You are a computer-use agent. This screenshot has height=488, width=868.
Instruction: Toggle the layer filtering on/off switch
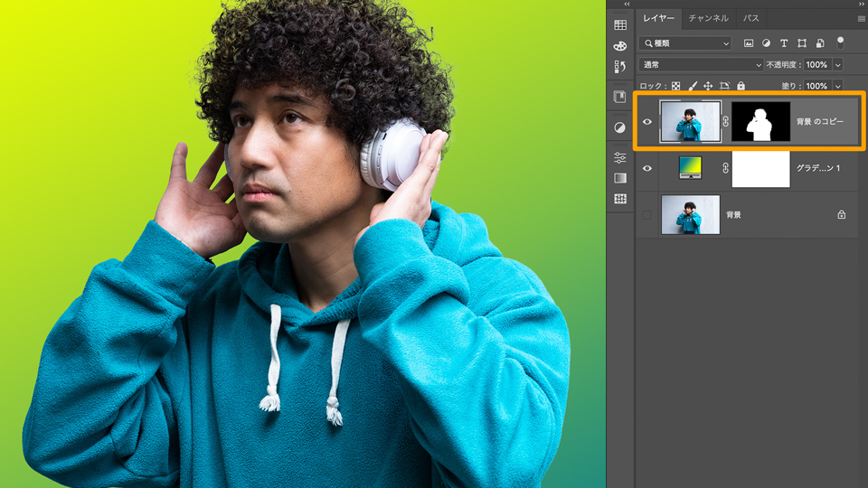pos(840,42)
